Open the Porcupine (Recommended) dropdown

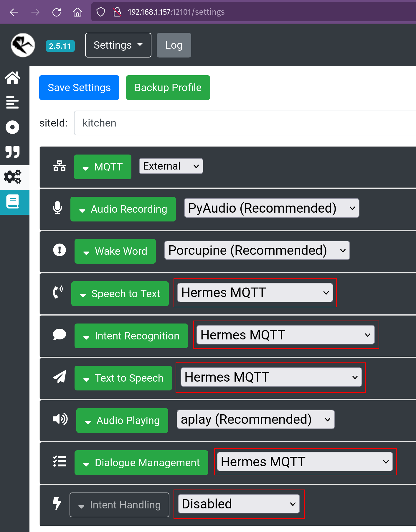(x=257, y=250)
